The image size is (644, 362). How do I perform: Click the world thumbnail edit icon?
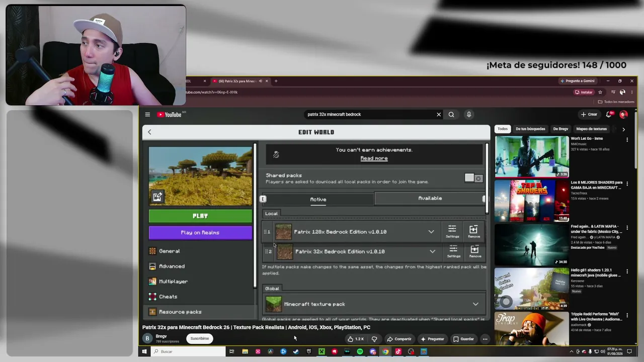coord(157,197)
